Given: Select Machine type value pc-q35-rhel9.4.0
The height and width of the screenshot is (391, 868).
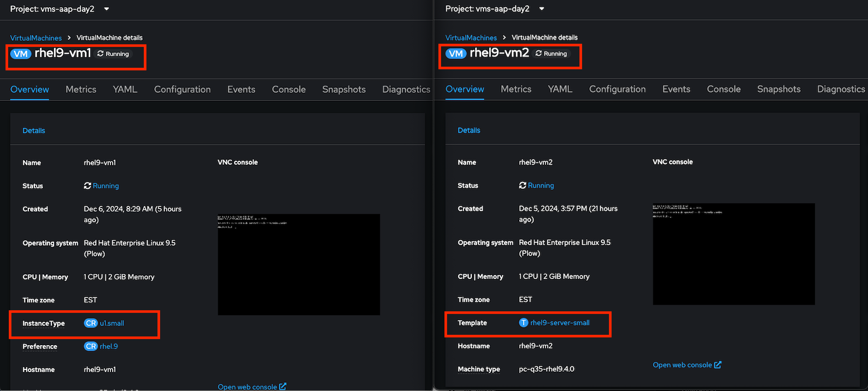Looking at the screenshot, I should click(547, 369).
